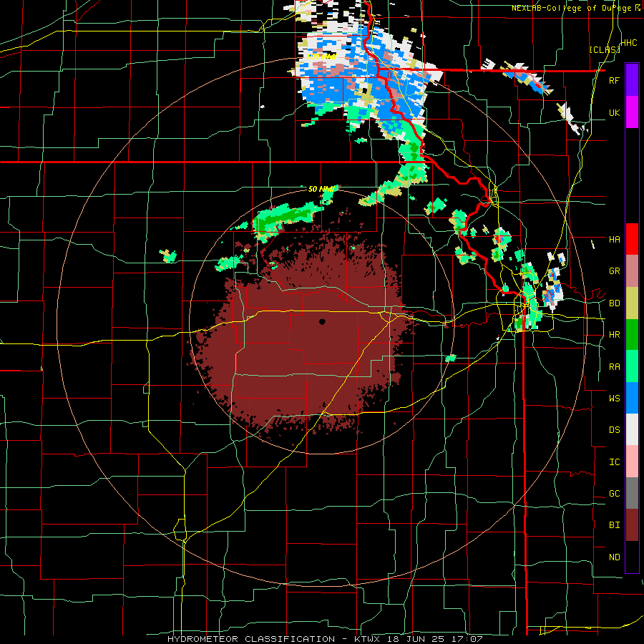The height and width of the screenshot is (644, 644).
Task: Click the [CLAS] label above legend
Action: (x=605, y=50)
